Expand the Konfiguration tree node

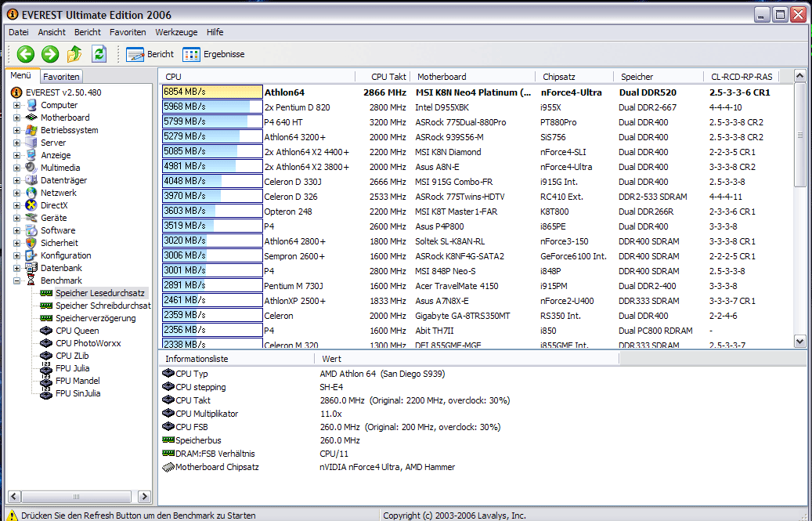tap(16, 255)
